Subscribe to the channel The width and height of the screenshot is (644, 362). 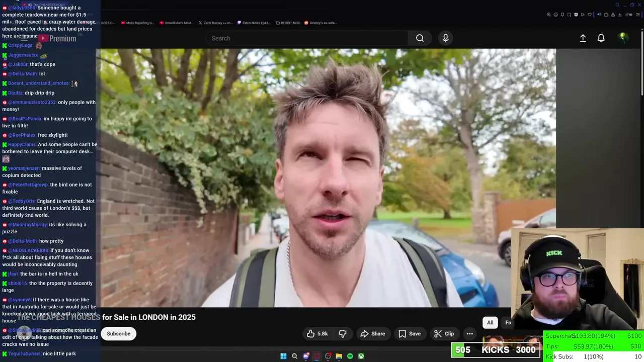point(118,334)
